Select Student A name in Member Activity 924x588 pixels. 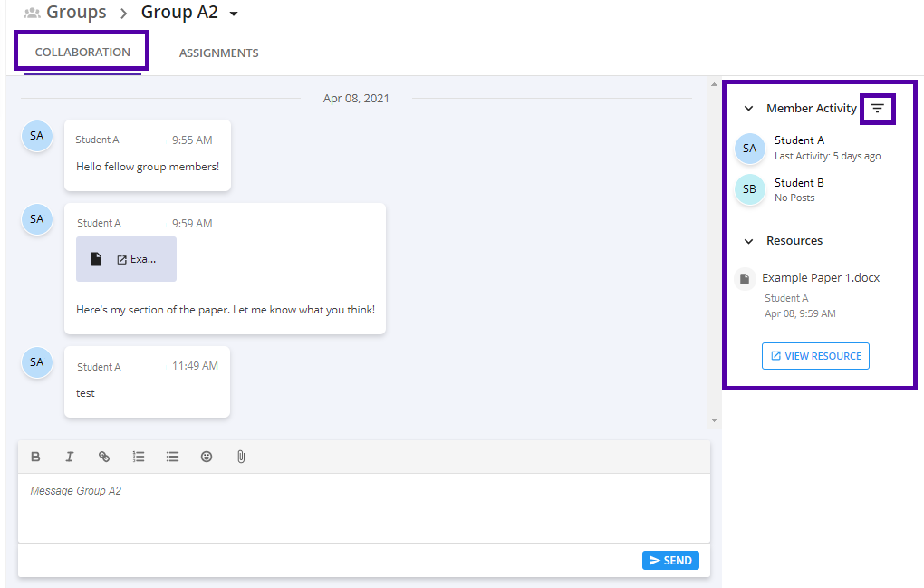pyautogui.click(x=799, y=140)
